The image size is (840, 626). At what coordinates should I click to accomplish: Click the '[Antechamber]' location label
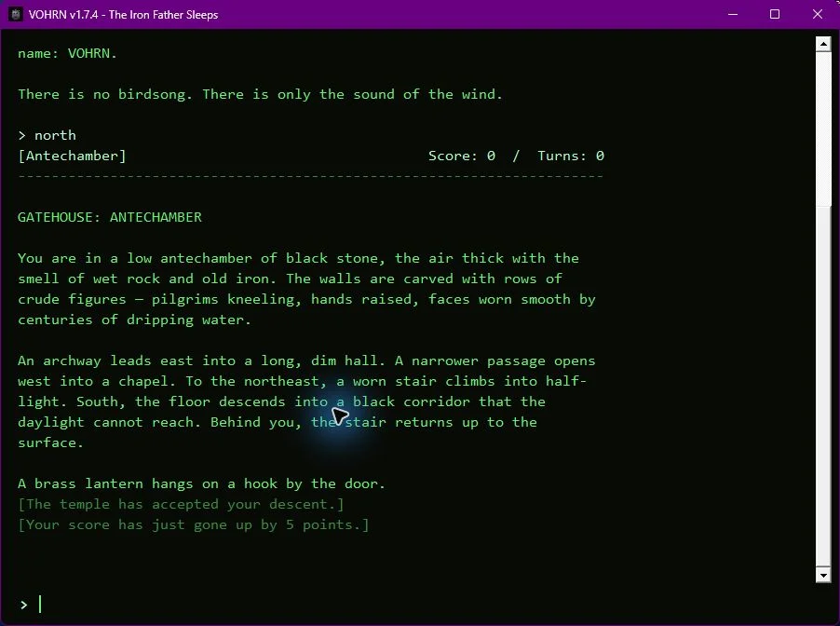72,156
